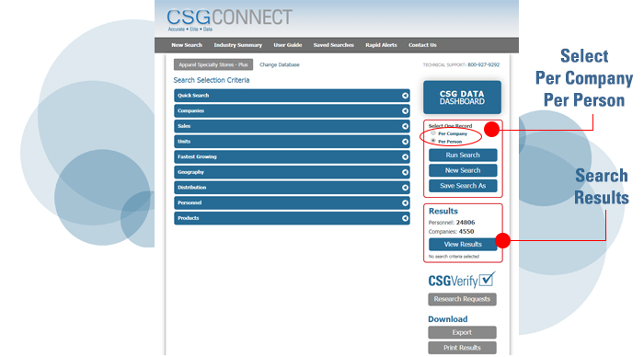Click the View Results button
The height and width of the screenshot is (357, 644).
[463, 245]
